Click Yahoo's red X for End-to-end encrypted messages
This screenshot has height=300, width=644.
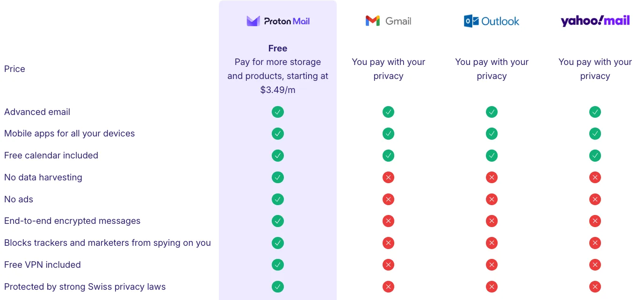pyautogui.click(x=595, y=221)
